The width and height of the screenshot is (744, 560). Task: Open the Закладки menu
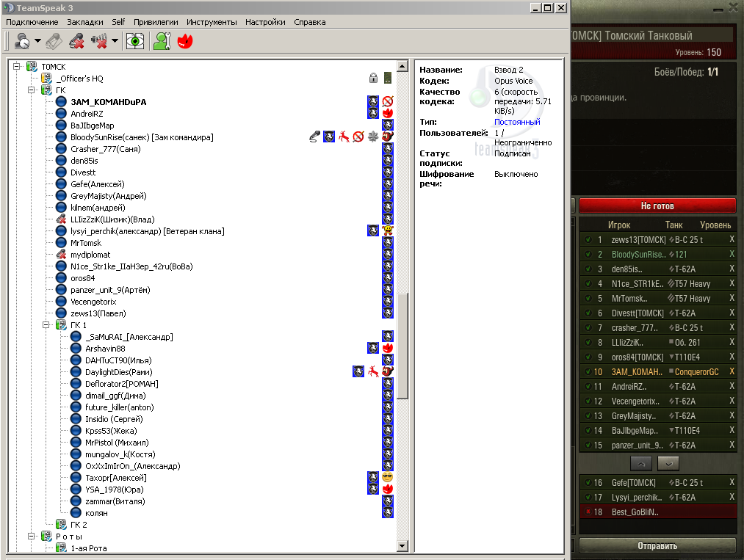(85, 22)
